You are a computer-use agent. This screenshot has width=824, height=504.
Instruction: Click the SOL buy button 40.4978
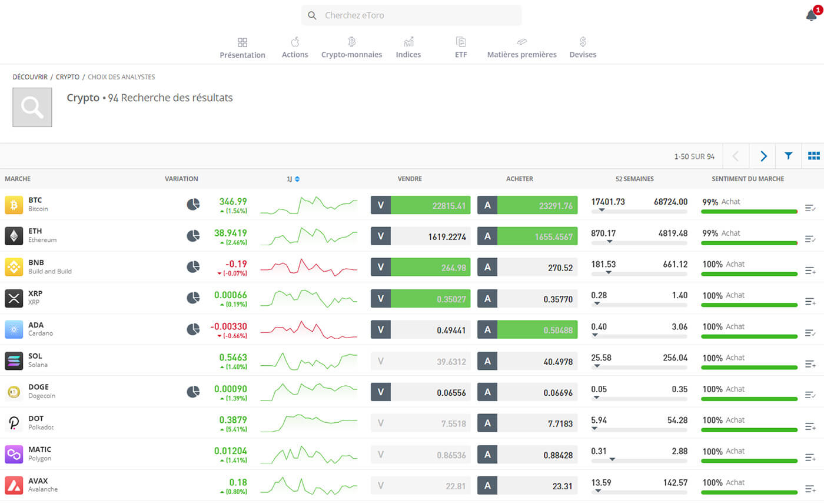[x=527, y=361]
